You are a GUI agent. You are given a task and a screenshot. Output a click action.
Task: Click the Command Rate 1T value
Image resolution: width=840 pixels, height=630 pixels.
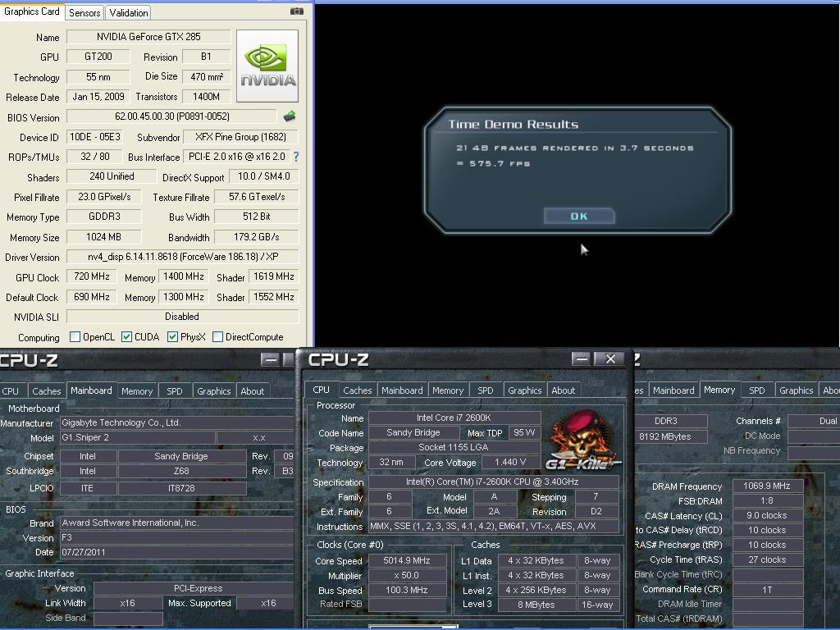[x=767, y=589]
